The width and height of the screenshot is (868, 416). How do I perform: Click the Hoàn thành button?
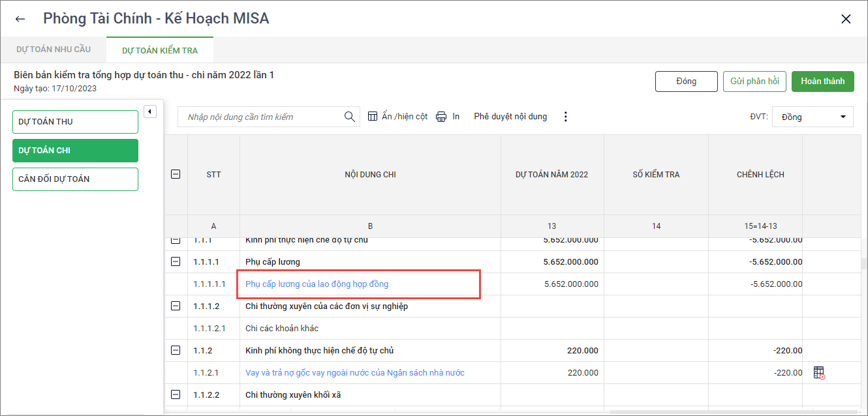(822, 82)
